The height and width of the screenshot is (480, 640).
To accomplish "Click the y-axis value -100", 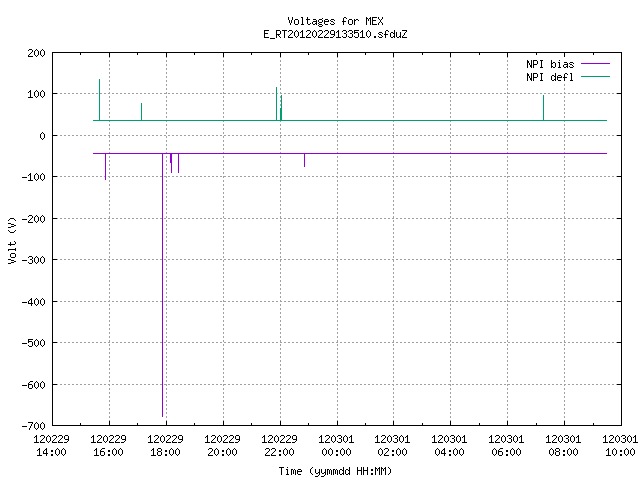I will click(x=33, y=177).
